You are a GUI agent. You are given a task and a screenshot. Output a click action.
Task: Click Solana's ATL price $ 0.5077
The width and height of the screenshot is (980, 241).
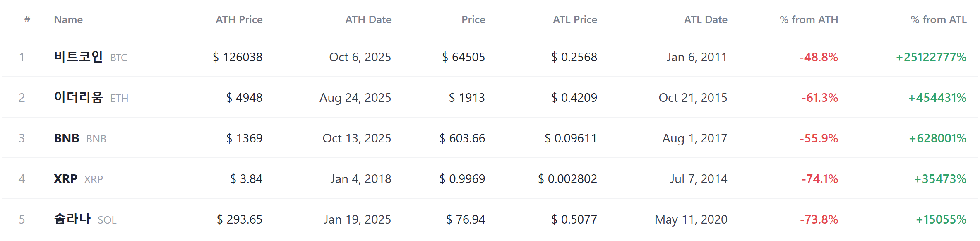(x=574, y=219)
